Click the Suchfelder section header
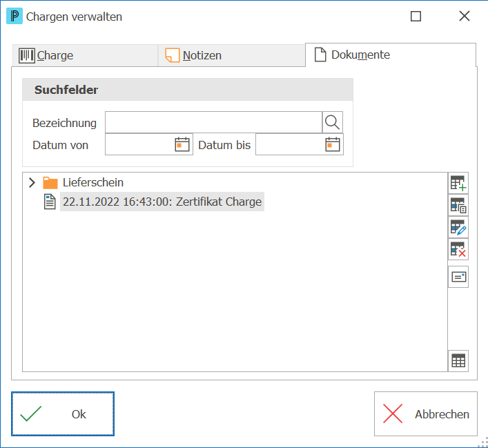 pyautogui.click(x=188, y=90)
